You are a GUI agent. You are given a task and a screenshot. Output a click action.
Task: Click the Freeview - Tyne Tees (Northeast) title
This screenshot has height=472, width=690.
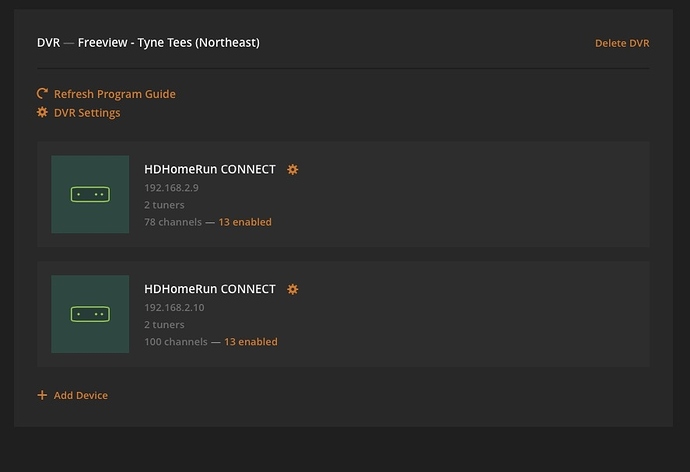pos(169,43)
